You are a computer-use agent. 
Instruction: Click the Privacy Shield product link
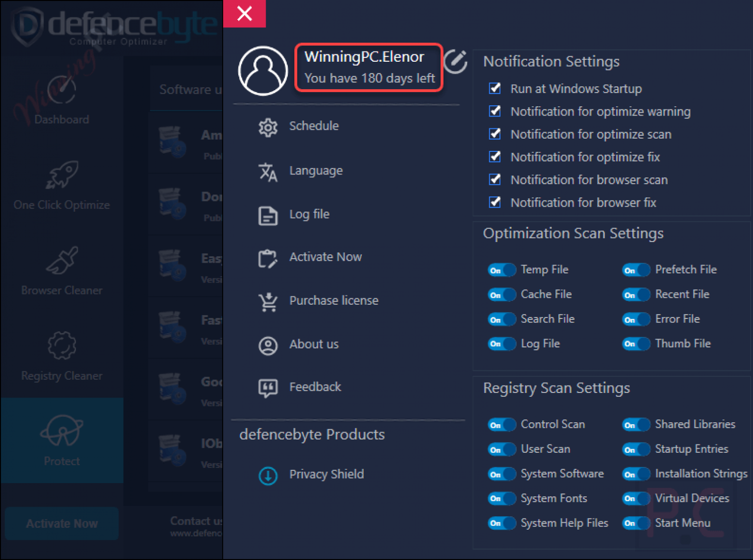326,474
